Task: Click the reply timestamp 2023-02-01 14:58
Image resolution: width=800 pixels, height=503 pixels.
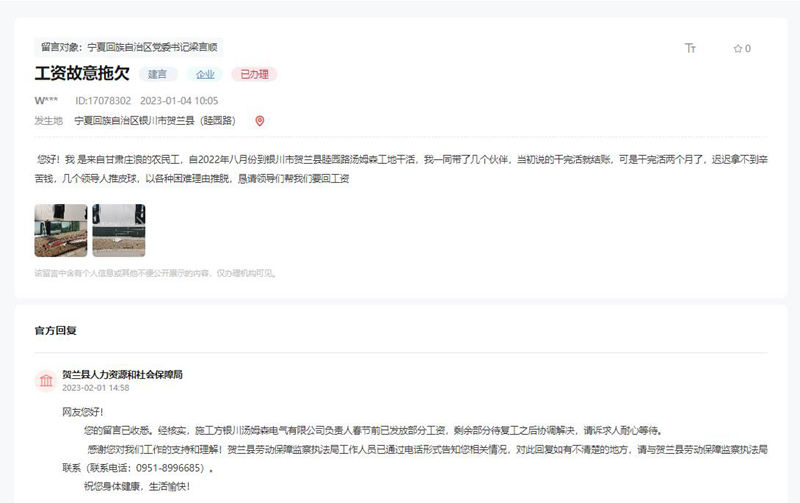Action: pyautogui.click(x=95, y=387)
